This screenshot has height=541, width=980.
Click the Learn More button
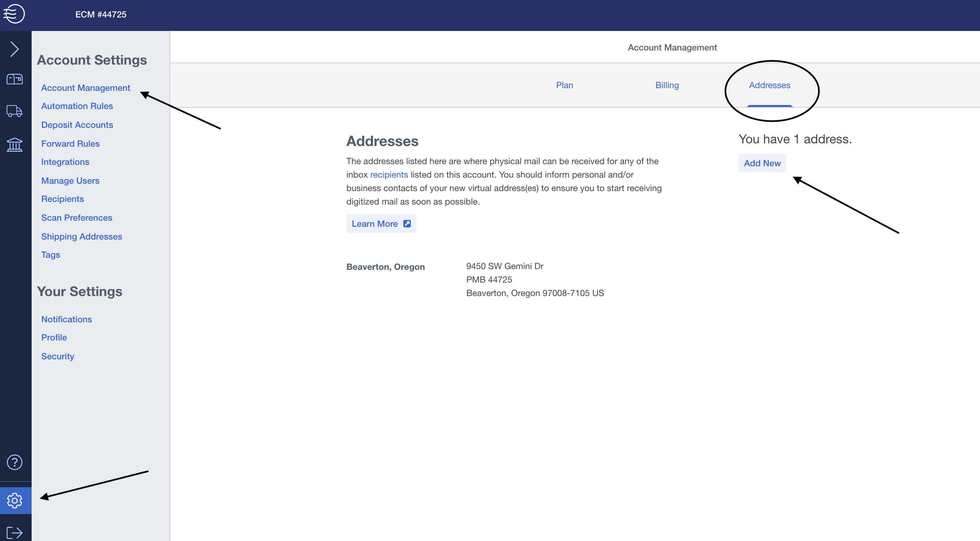point(381,224)
